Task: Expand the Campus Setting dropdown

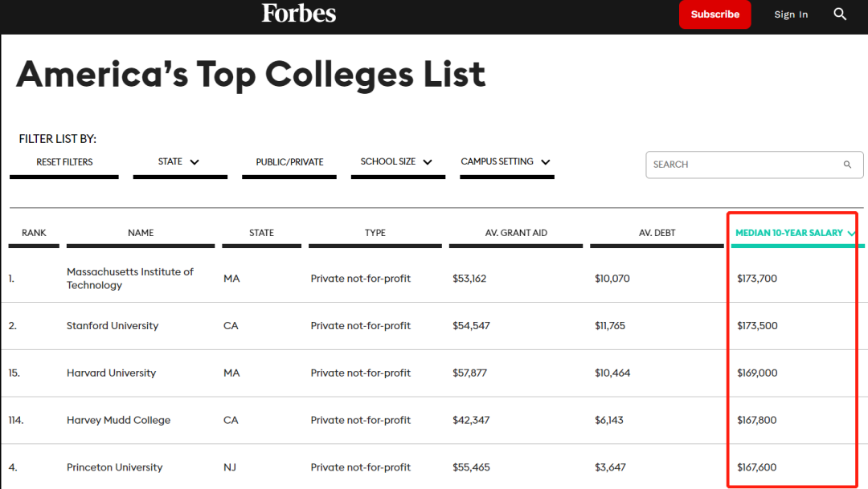Action: 506,162
